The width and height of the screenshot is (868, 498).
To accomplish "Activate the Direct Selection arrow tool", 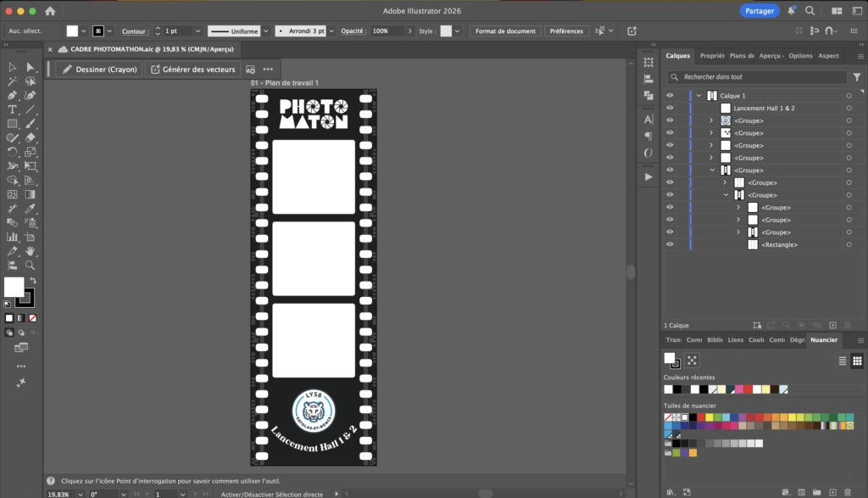I will [31, 67].
